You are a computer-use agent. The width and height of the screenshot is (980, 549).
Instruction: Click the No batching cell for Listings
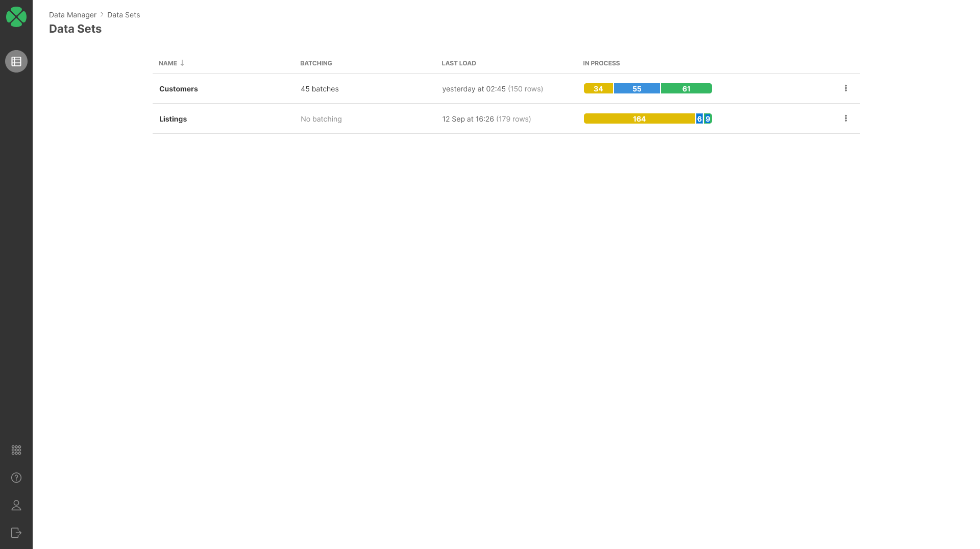tap(321, 118)
